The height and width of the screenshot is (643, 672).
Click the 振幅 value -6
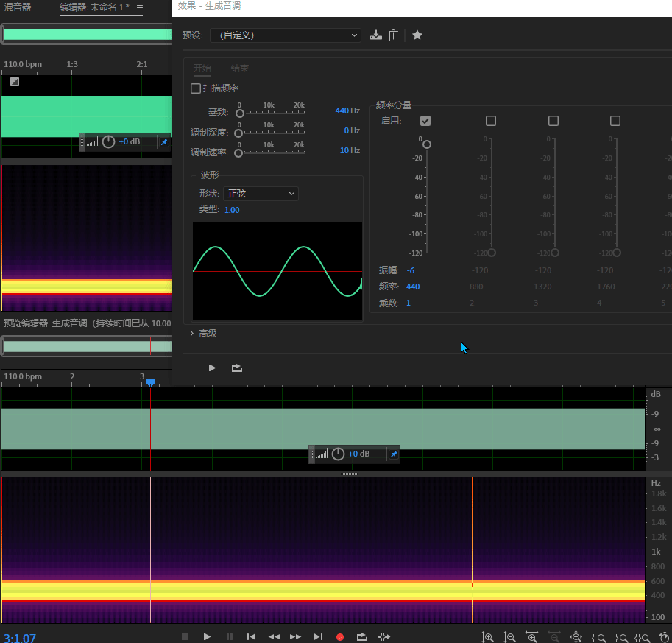(x=411, y=270)
